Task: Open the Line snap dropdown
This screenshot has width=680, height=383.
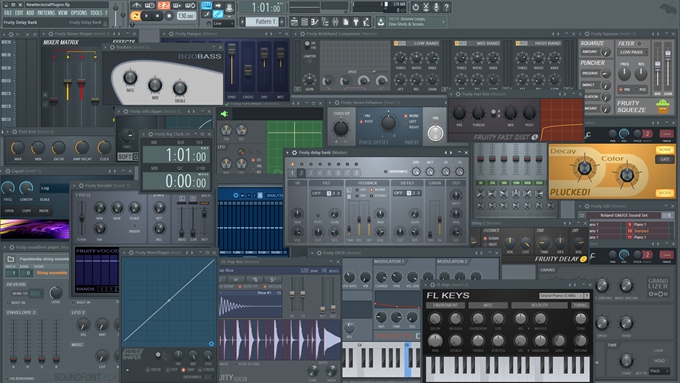Action: point(223,23)
